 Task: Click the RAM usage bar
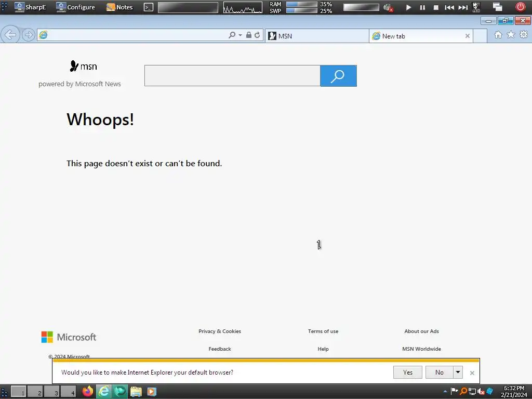pos(302,4)
